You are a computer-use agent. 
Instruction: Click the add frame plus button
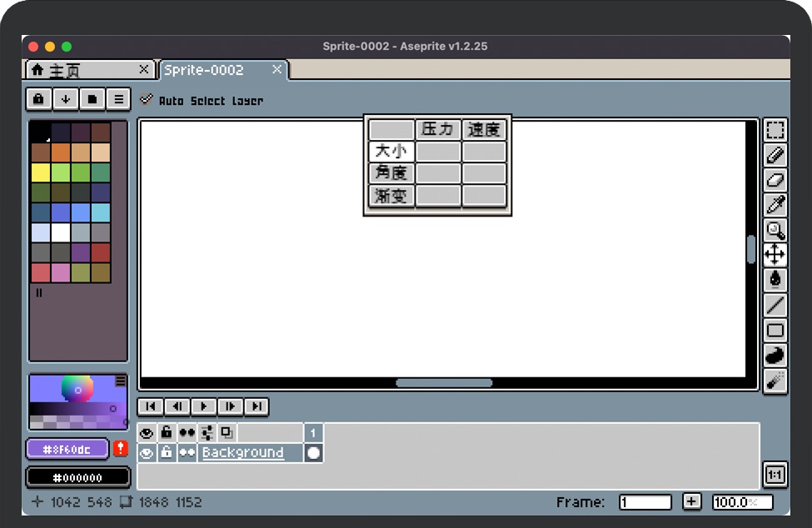pyautogui.click(x=691, y=501)
